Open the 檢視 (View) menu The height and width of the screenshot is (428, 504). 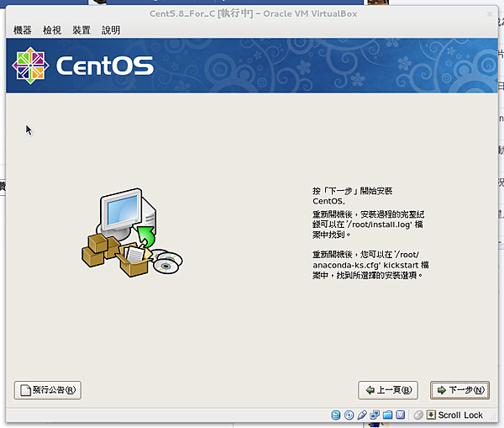click(x=52, y=30)
